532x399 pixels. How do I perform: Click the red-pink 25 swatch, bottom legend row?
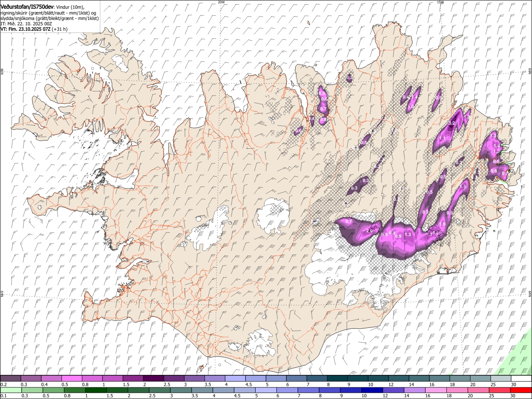point(500,390)
